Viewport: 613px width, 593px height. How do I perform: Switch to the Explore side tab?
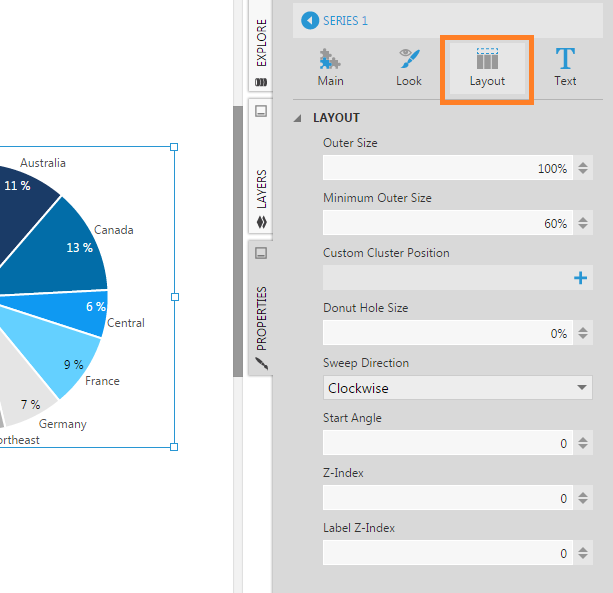tap(260, 50)
